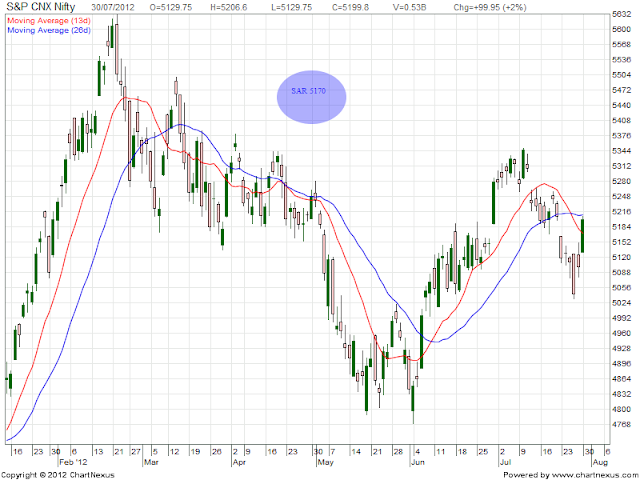Click the 5376 price axis label

coord(622,136)
